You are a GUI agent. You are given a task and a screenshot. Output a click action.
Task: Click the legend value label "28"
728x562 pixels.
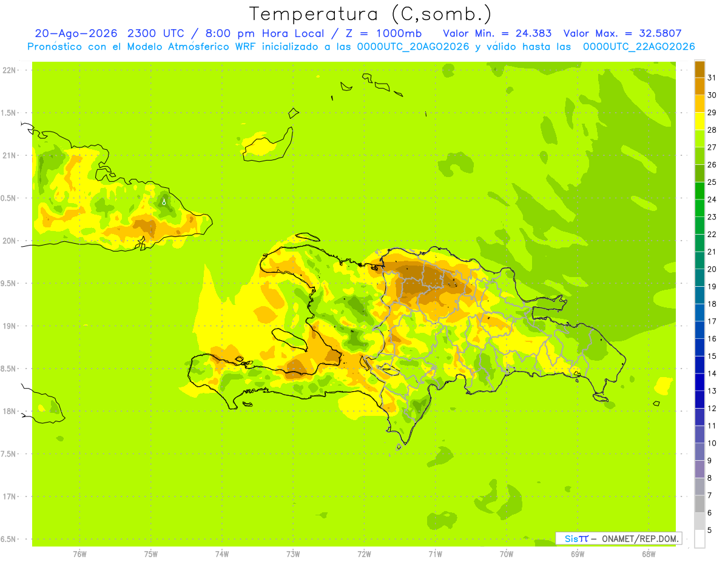coord(712,130)
